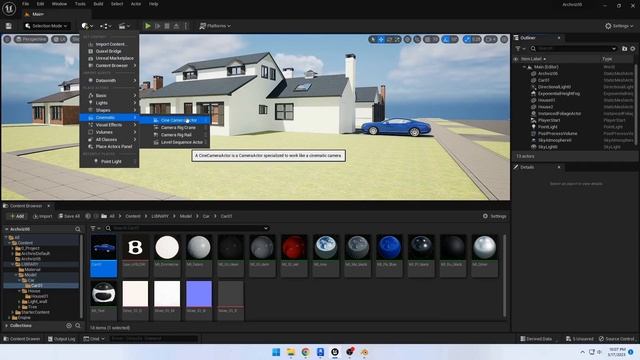
Task: Open the play options three-dot menu
Action: tap(186, 26)
